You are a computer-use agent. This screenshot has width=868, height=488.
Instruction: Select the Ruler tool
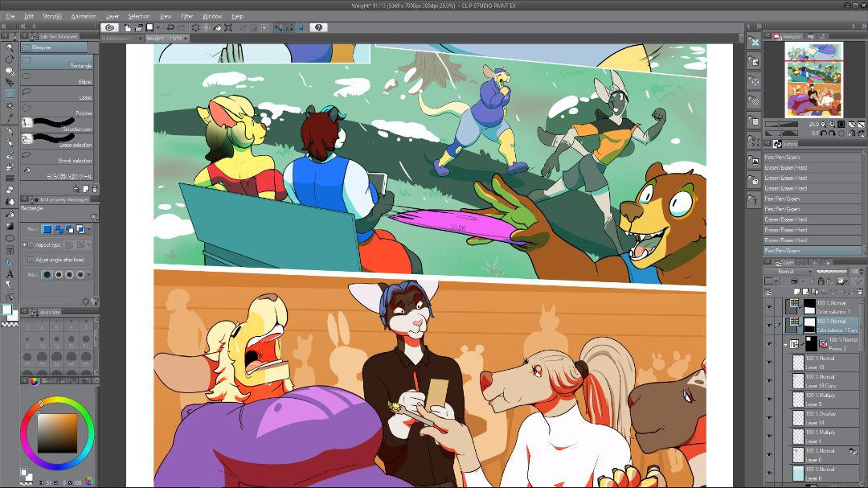10,262
